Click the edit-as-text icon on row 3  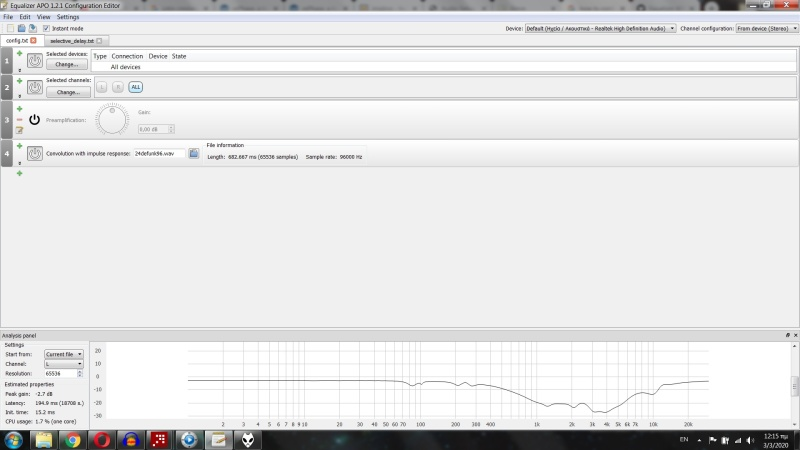click(x=19, y=130)
